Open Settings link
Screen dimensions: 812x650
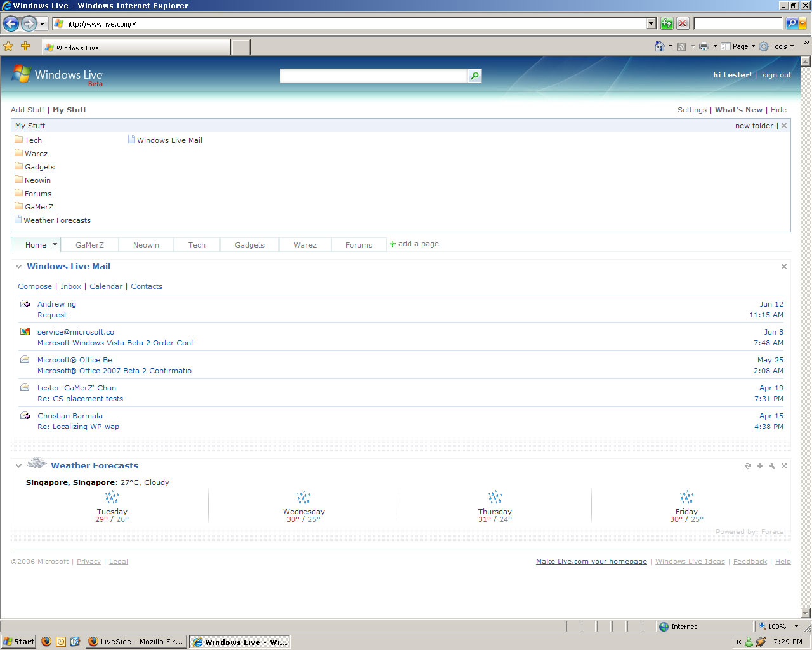click(691, 110)
